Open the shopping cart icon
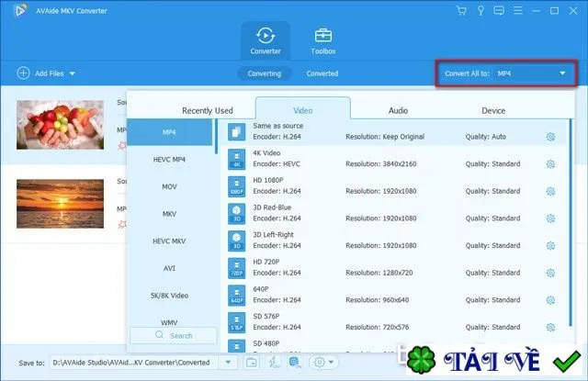The height and width of the screenshot is (381, 588). coord(461,10)
